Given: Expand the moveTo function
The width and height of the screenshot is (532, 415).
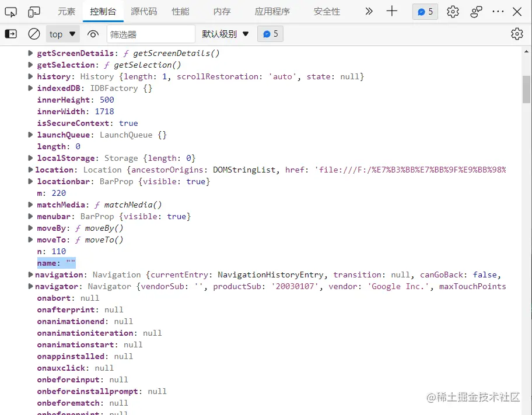Looking at the screenshot, I should [30, 240].
